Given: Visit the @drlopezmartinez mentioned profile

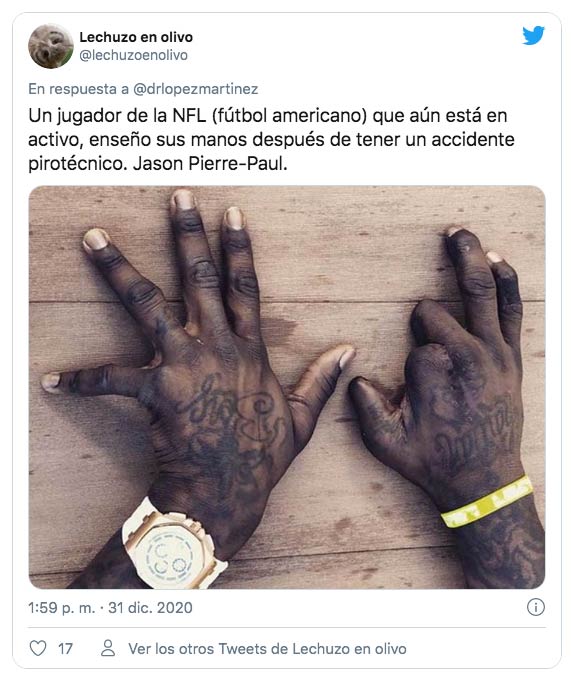Looking at the screenshot, I should click(196, 89).
